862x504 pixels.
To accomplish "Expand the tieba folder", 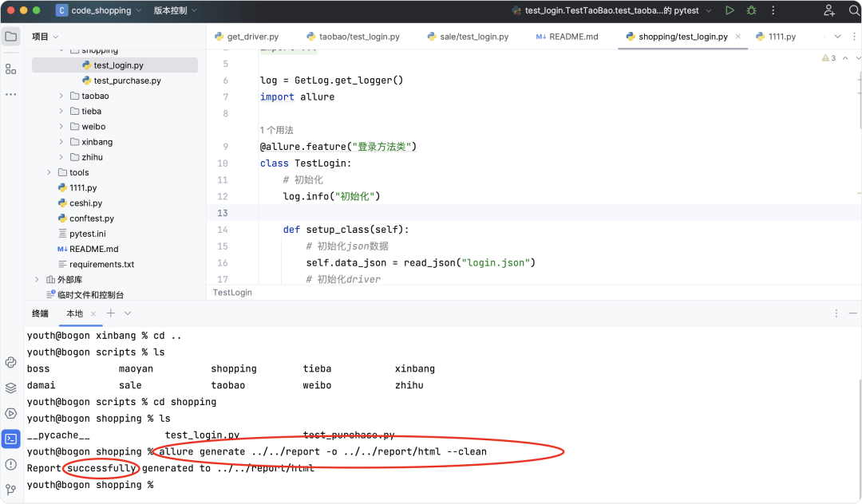I will click(61, 112).
